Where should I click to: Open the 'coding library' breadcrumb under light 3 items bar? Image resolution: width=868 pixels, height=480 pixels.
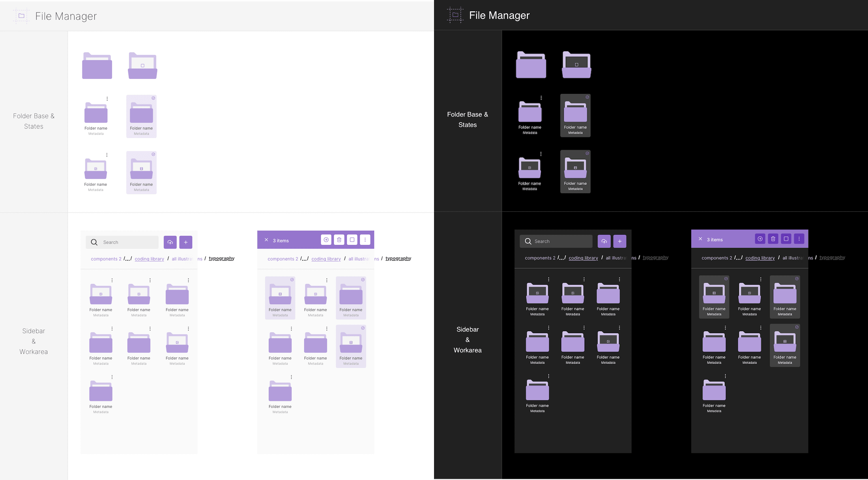tap(326, 259)
